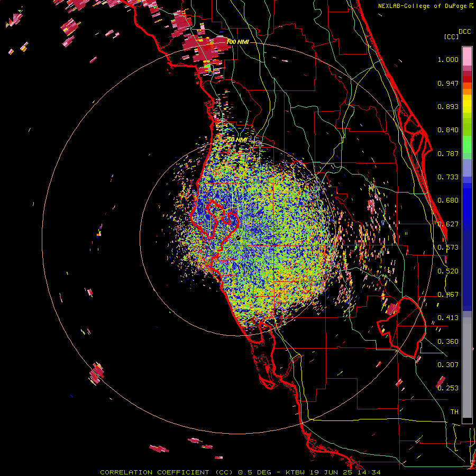This screenshot has width=476, height=476.
Task: Click the orange color bar segment
Action: (467, 91)
